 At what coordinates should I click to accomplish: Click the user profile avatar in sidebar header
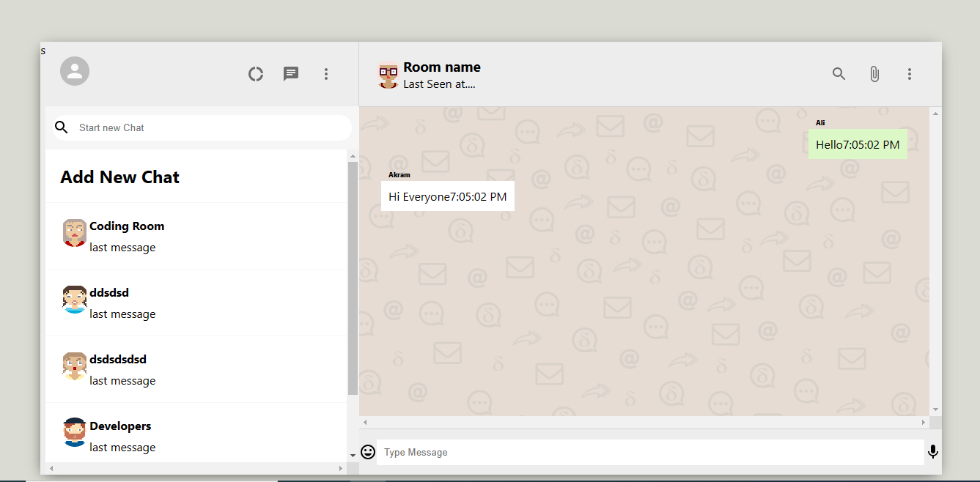75,71
